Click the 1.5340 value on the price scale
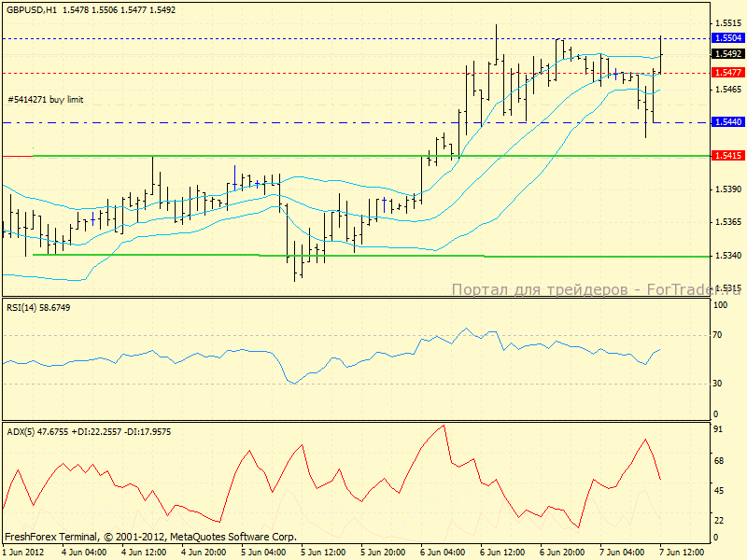Image resolution: width=747 pixels, height=560 pixels. (x=727, y=255)
